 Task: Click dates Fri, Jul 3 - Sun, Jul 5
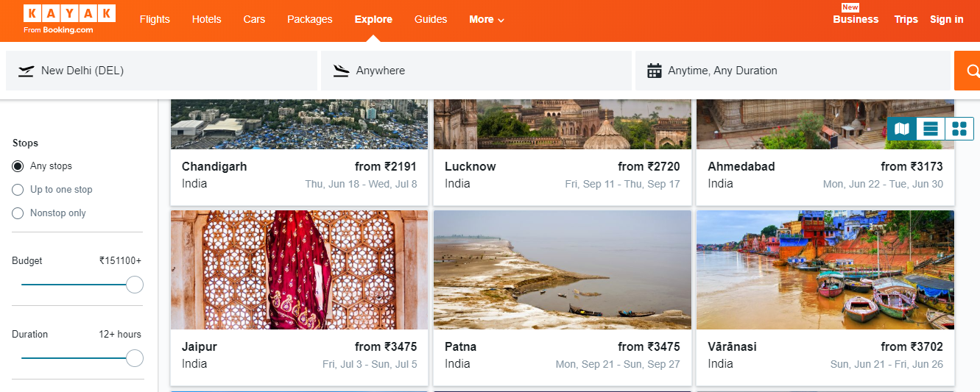(370, 364)
